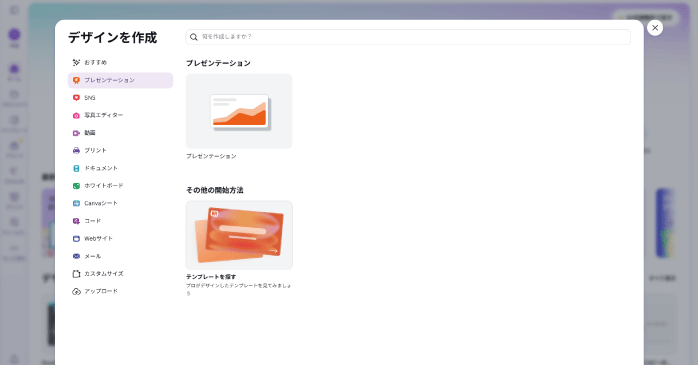Open the テンプレートを探す orange template card
Viewport: 698px width, 365px height.
[x=239, y=235]
